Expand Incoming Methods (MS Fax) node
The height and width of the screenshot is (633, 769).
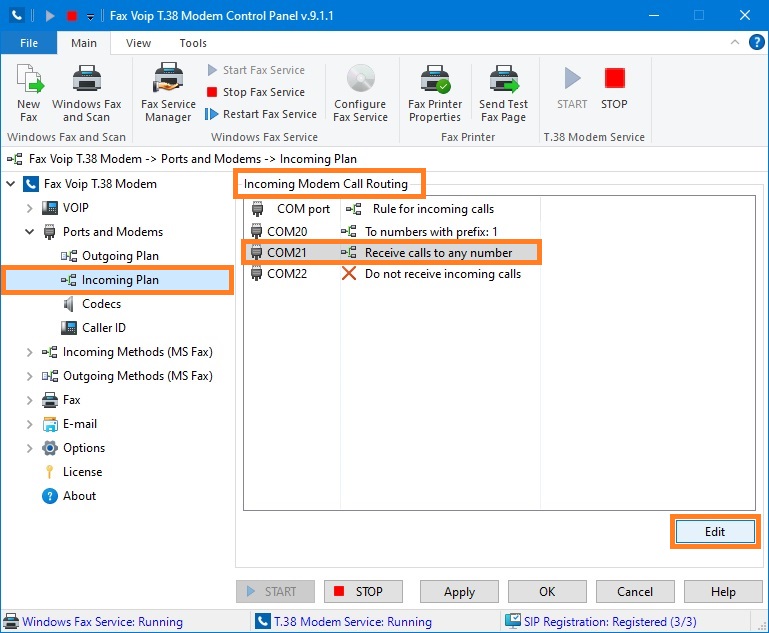(x=29, y=352)
